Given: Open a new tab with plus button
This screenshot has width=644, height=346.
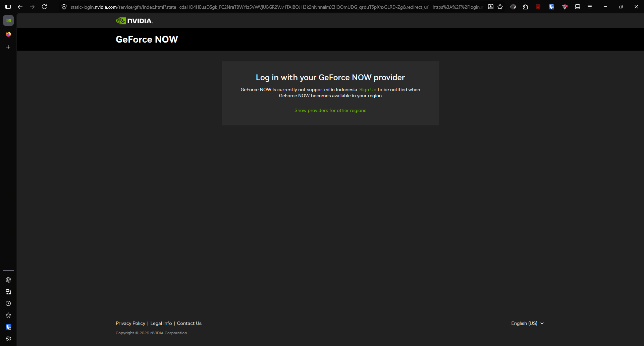Looking at the screenshot, I should point(8,47).
